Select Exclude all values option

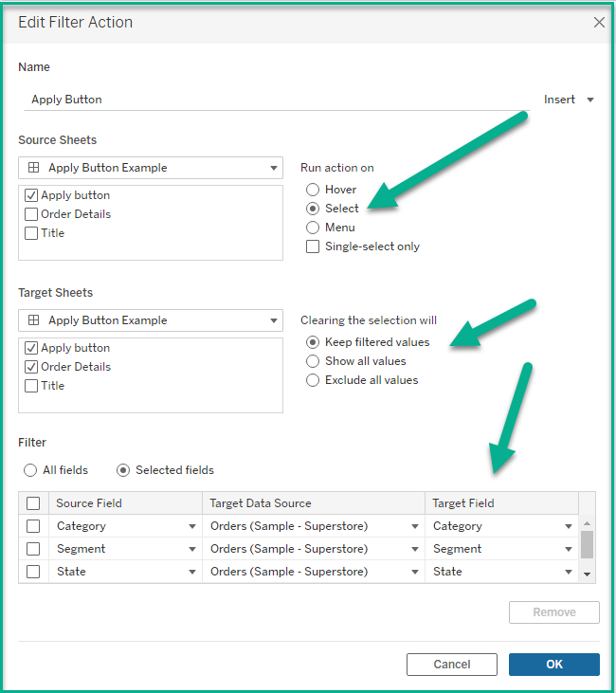(x=313, y=380)
